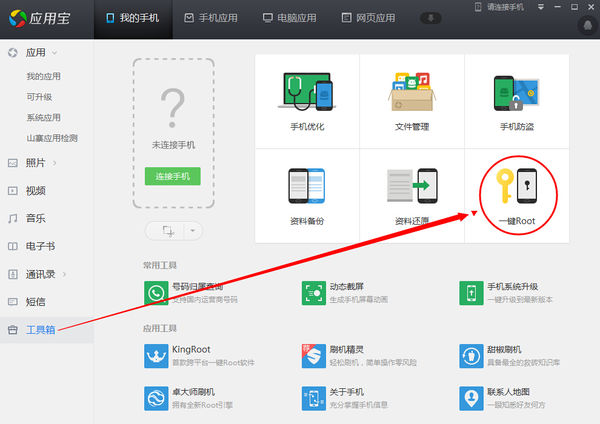The width and height of the screenshot is (600, 424).
Task: Open the 联系人地图 contacts map tool
Action: point(502,398)
